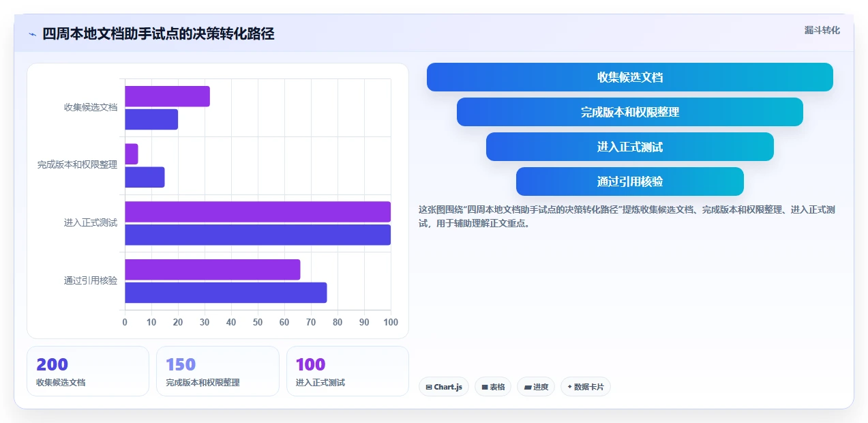Click the title 四周本地文档助手试点的决策转化路径
Image resolution: width=868 pixels, height=423 pixels.
point(158,33)
